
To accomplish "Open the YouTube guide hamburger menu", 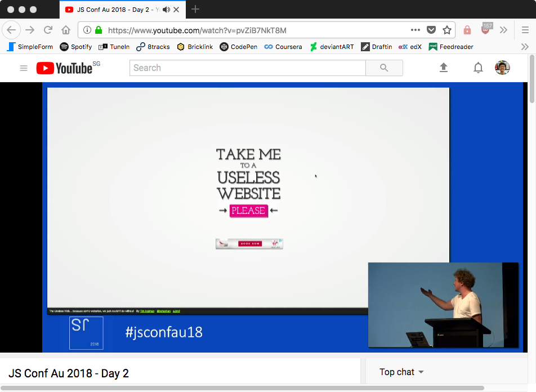I will coord(24,68).
